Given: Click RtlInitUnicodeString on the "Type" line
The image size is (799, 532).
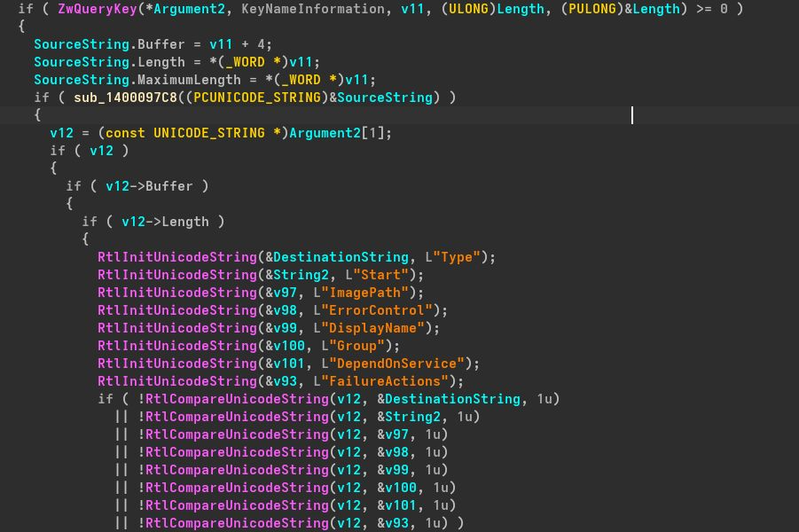Looking at the screenshot, I should click(x=177, y=257).
